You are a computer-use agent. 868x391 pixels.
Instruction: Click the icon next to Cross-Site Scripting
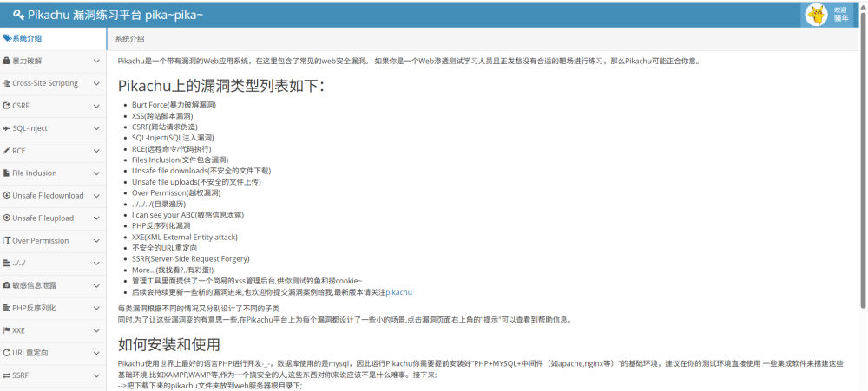[x=7, y=84]
